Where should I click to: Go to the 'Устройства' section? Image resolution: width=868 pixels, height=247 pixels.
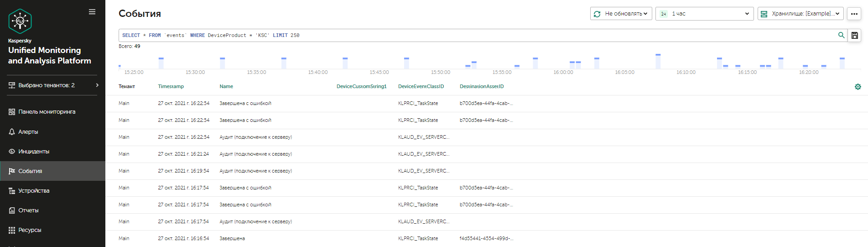tap(34, 191)
